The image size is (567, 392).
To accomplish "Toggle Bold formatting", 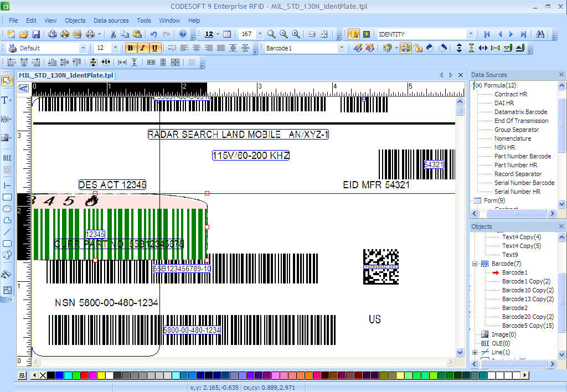I will 131,48.
